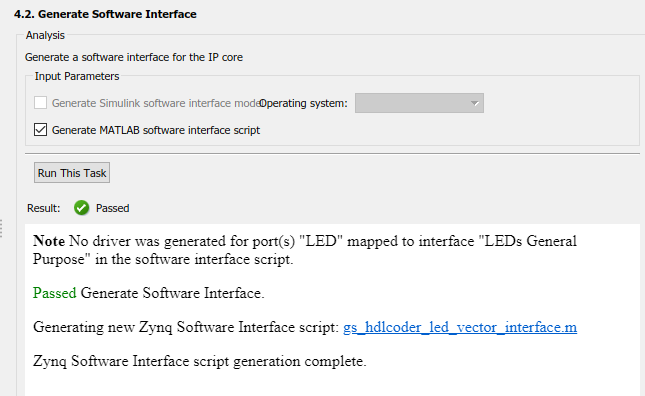Image resolution: width=645 pixels, height=396 pixels.
Task: Click the Passed status text beside checkmark
Action: pos(112,208)
